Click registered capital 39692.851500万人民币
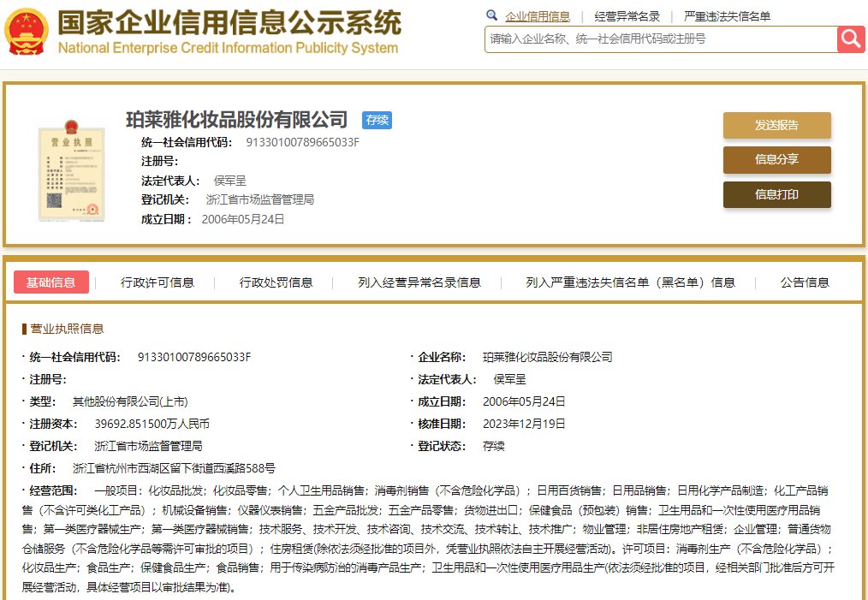The image size is (868, 600). coord(152,424)
